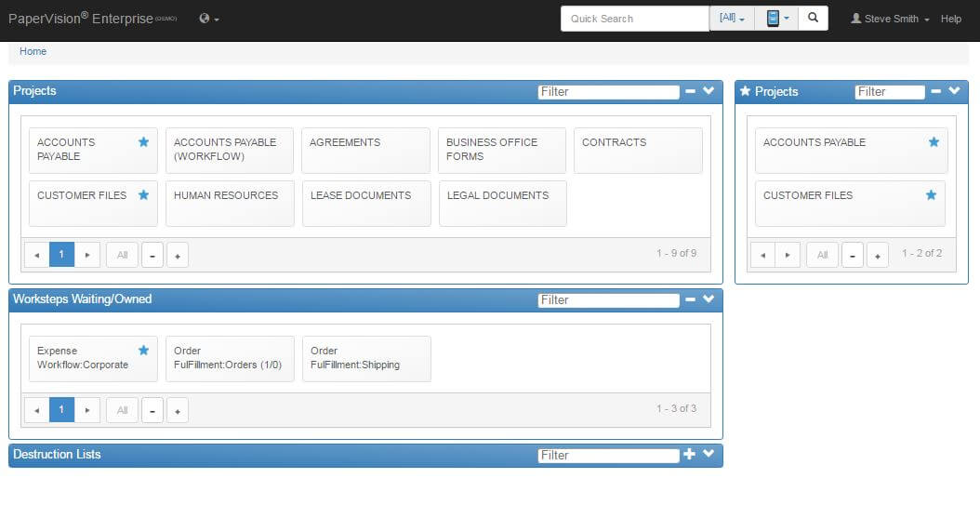Screen dimensions: 980x531
Task: Click the minus button in favorites pager
Action: click(x=853, y=255)
